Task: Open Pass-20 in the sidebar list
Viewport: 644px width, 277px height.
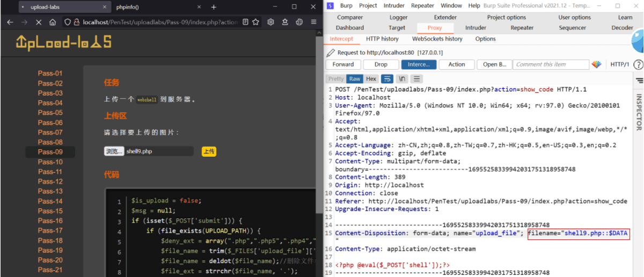Action: tap(50, 260)
